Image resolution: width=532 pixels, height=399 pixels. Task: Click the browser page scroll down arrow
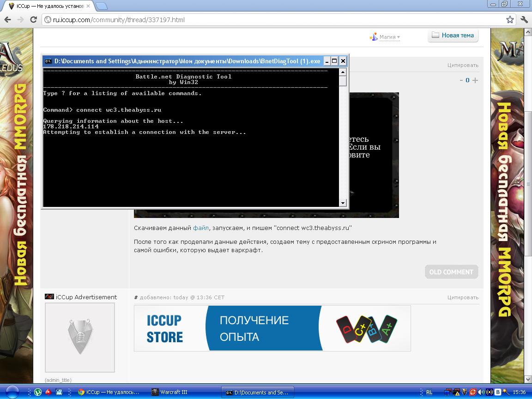pyautogui.click(x=528, y=379)
